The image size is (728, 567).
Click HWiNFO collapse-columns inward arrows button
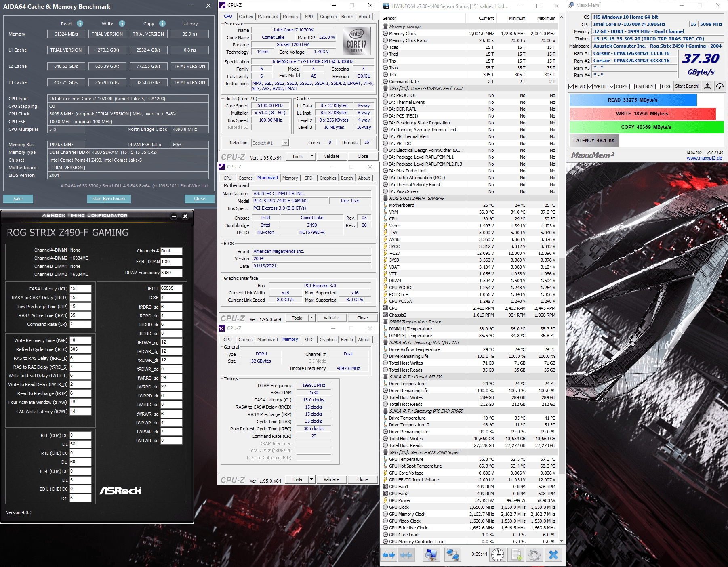406,555
